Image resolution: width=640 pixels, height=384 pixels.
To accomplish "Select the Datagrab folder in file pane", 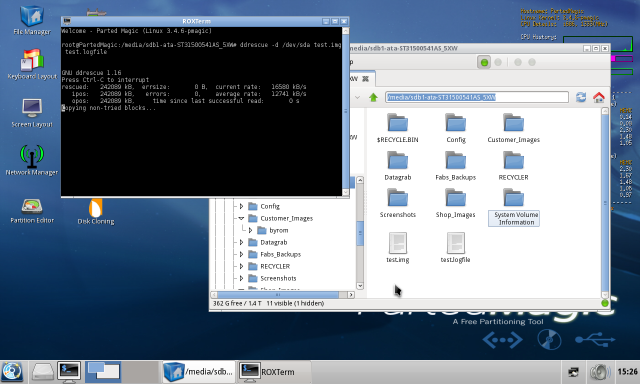I will [398, 165].
